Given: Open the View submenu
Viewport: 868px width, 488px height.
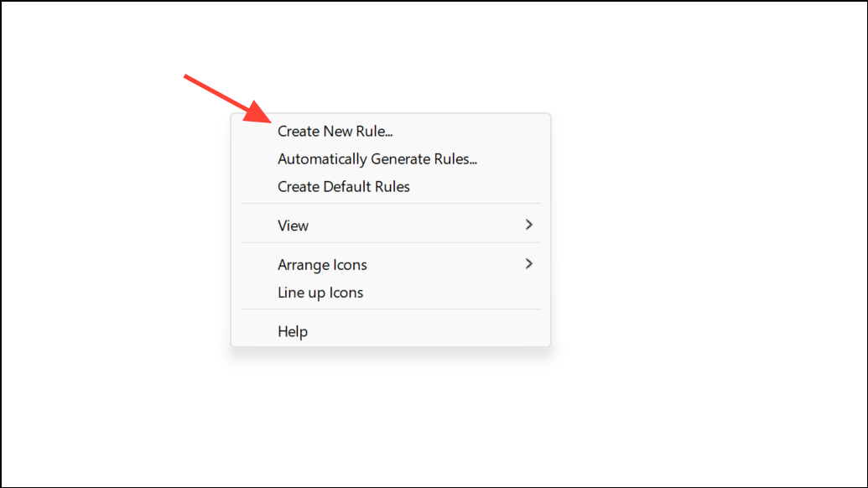Looking at the screenshot, I should coord(391,226).
